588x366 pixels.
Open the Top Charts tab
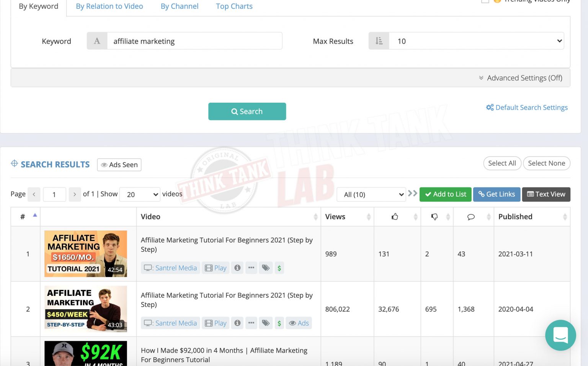click(x=234, y=6)
